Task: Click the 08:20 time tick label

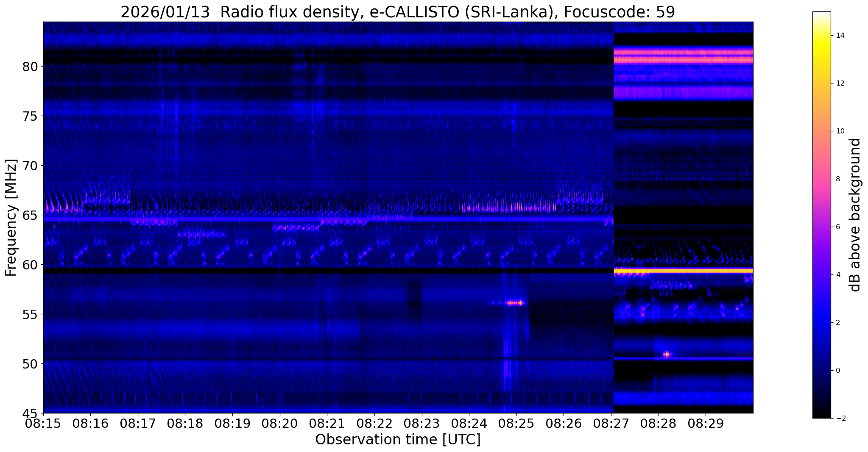Action: pos(280,423)
